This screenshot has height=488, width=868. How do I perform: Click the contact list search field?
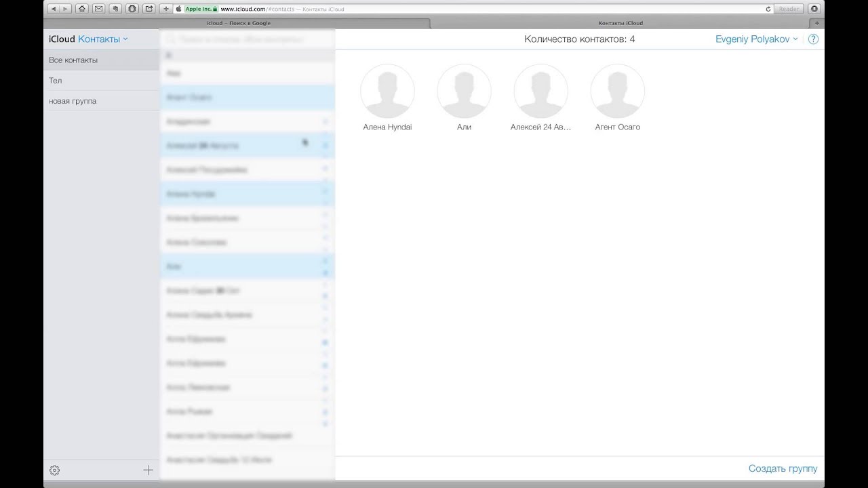tap(248, 40)
